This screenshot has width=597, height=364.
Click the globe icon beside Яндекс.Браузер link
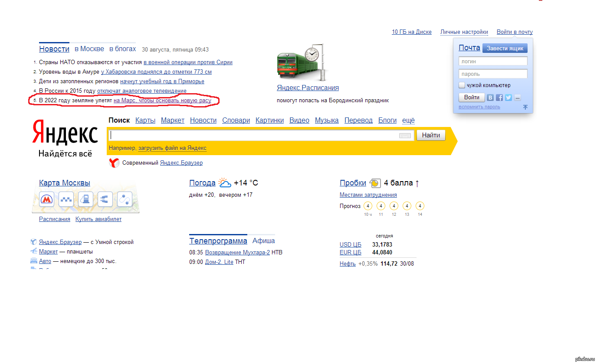pyautogui.click(x=33, y=242)
